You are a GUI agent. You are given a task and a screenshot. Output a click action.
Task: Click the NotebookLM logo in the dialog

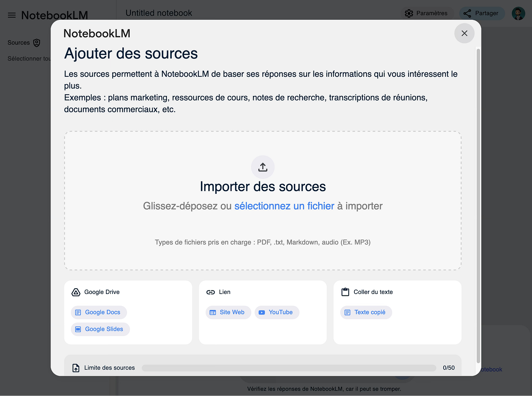click(97, 33)
